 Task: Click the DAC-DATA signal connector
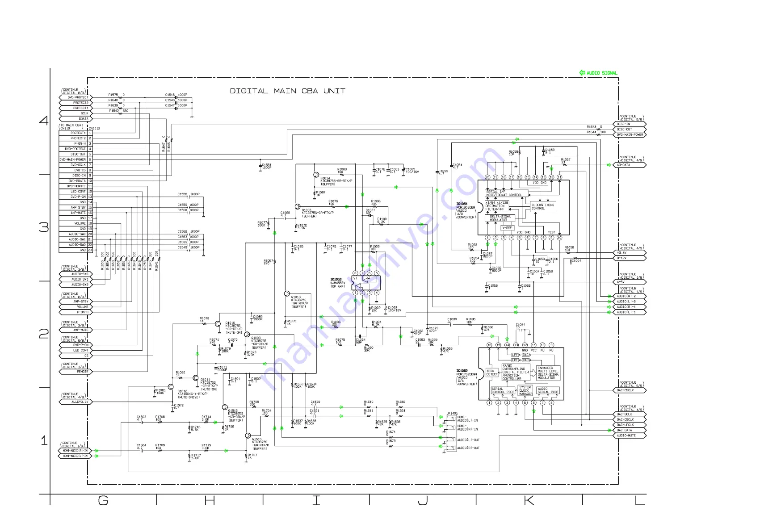(629, 430)
